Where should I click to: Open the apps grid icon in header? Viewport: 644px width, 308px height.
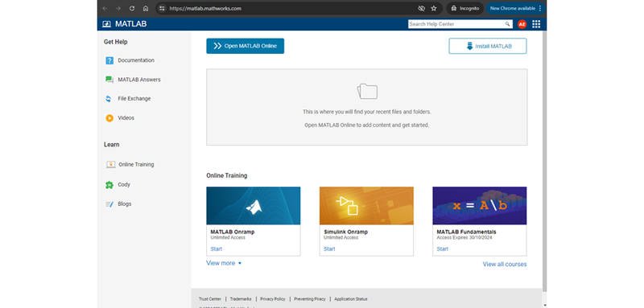(x=536, y=24)
